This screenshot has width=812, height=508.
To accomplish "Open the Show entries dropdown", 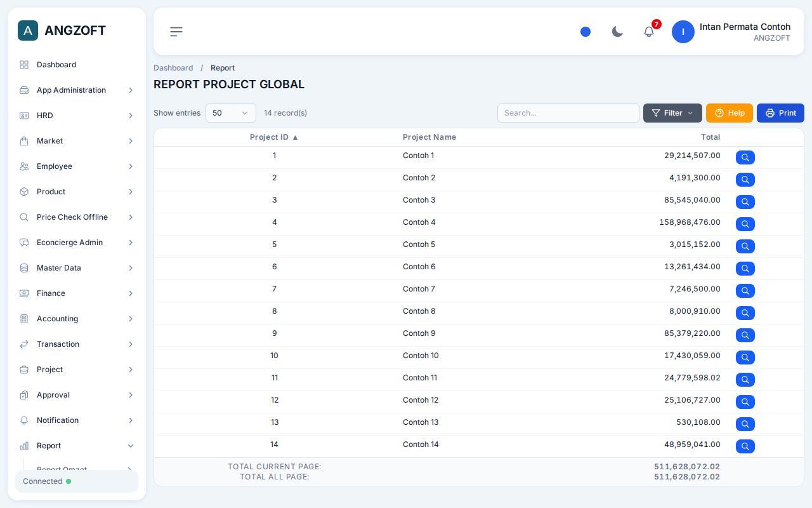I will pyautogui.click(x=231, y=113).
